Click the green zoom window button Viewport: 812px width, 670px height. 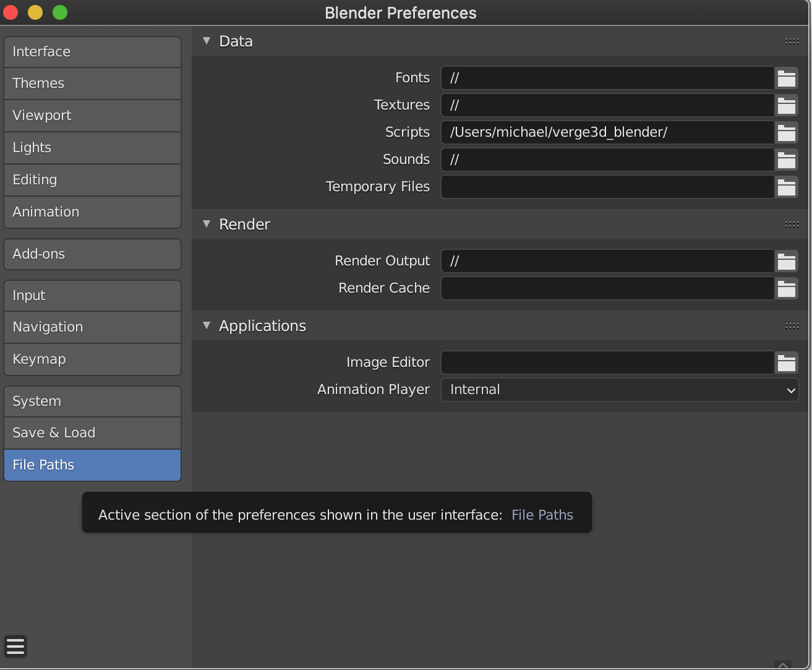click(60, 12)
